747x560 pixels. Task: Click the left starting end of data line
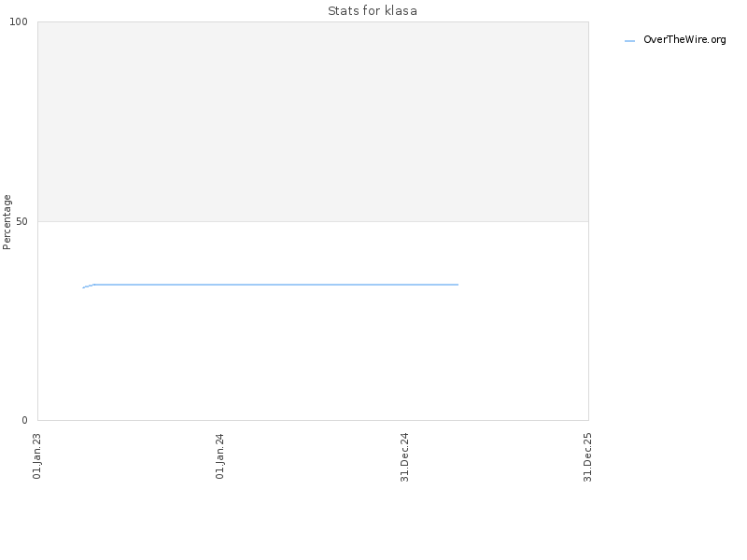point(83,287)
